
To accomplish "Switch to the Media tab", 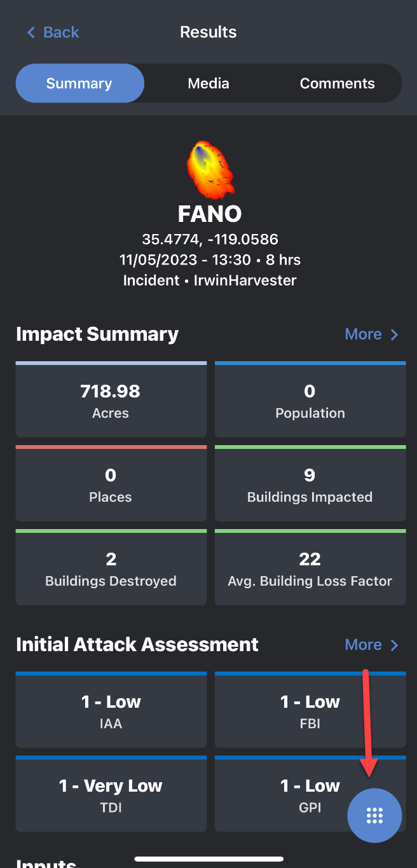I will [x=208, y=83].
